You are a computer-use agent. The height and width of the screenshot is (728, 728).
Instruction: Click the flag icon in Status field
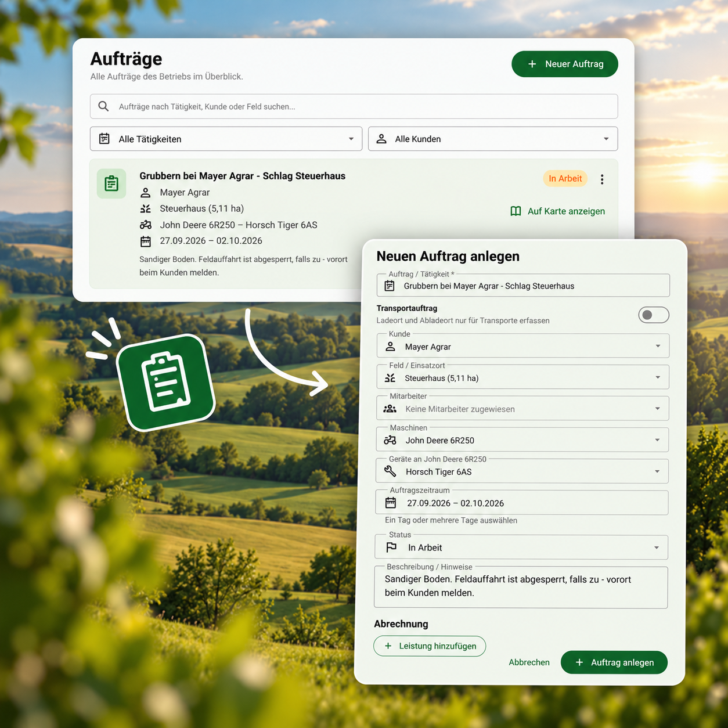pyautogui.click(x=391, y=547)
